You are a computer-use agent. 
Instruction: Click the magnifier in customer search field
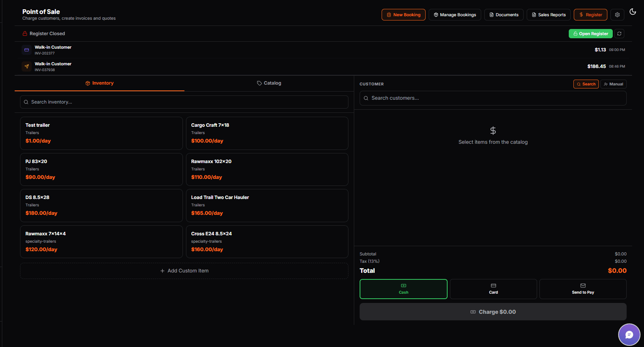(366, 98)
